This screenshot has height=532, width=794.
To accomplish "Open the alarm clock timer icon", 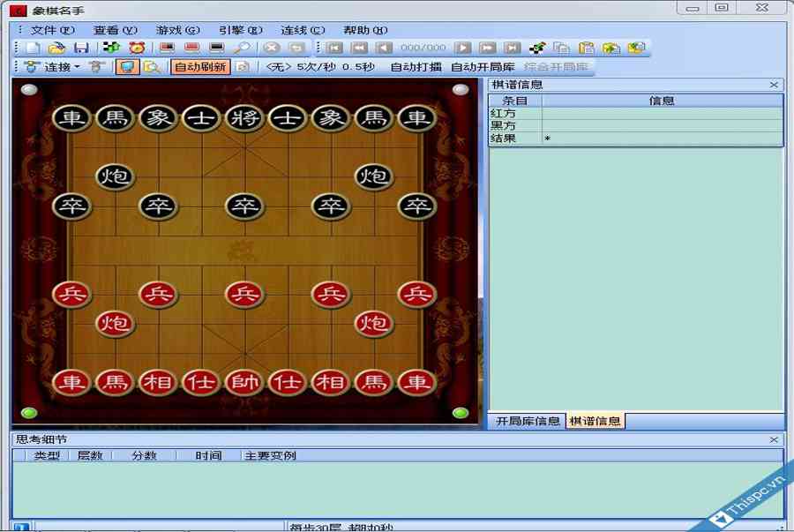I will click(137, 49).
